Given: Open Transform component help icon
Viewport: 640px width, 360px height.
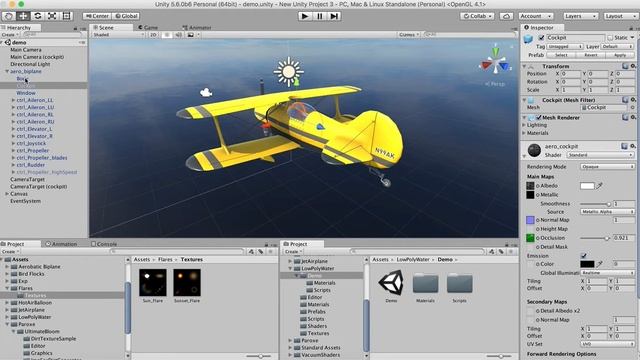Looking at the screenshot, I should coord(625,66).
